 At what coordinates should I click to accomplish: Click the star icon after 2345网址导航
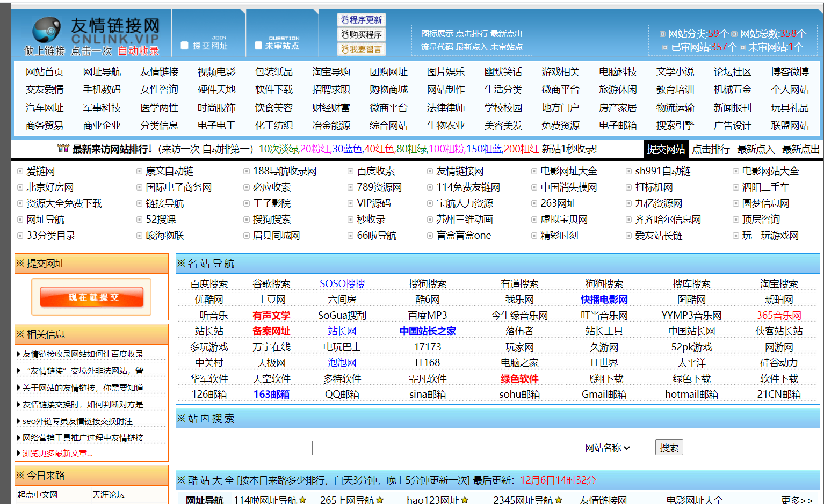click(559, 500)
